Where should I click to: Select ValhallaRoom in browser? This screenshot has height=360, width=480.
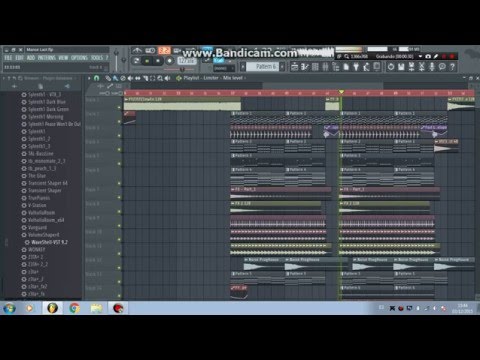tap(41, 212)
